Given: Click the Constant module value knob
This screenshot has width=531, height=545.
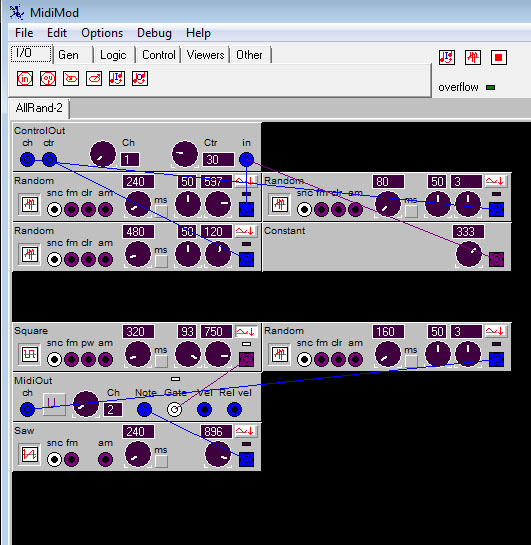Looking at the screenshot, I should point(468,255).
